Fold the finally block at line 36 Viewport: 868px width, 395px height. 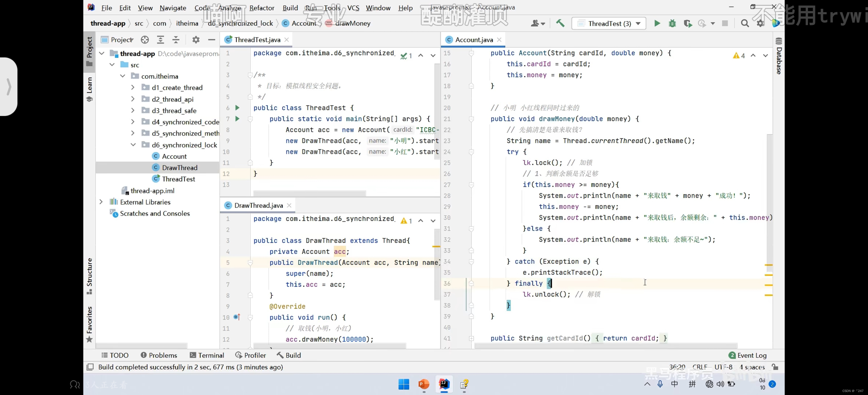(472, 283)
